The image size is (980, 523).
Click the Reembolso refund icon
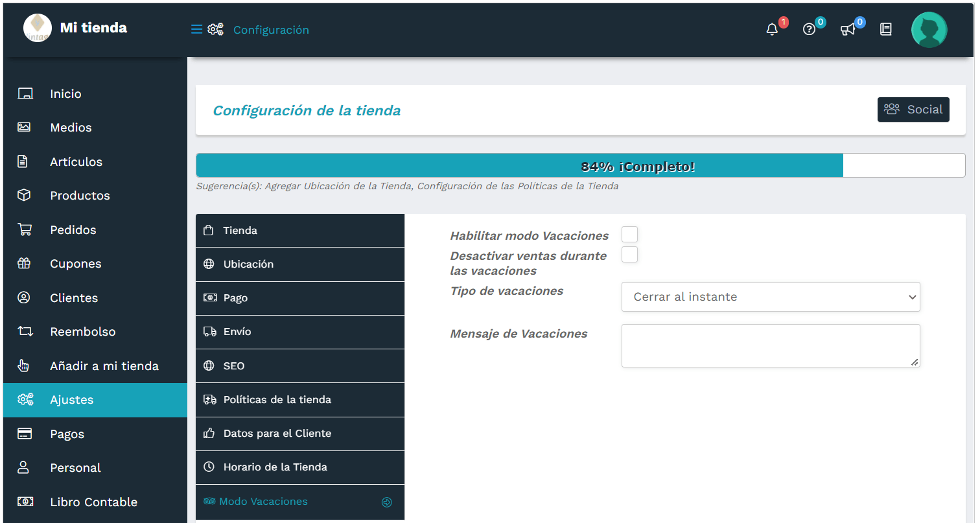click(x=25, y=331)
